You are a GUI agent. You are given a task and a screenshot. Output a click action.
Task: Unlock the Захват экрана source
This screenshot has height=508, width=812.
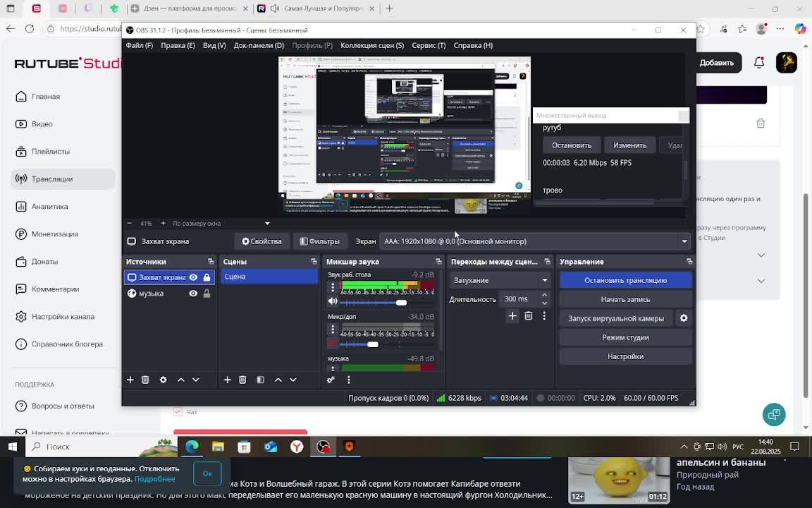click(x=207, y=277)
